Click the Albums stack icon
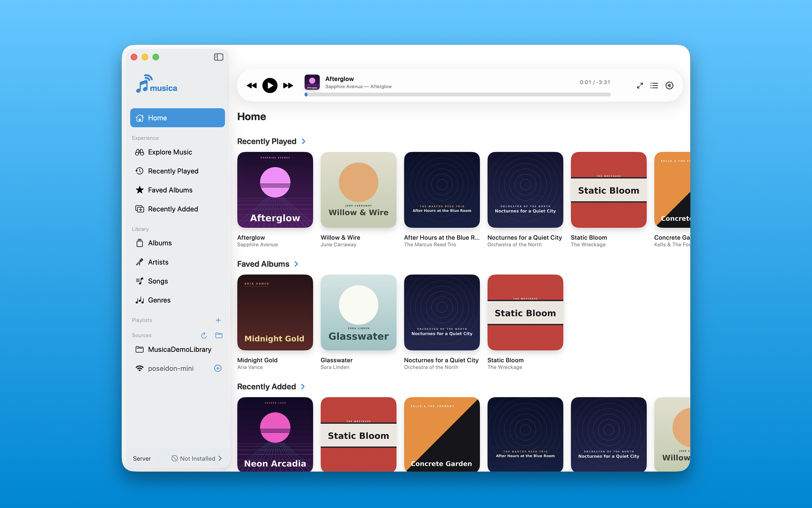 140,243
